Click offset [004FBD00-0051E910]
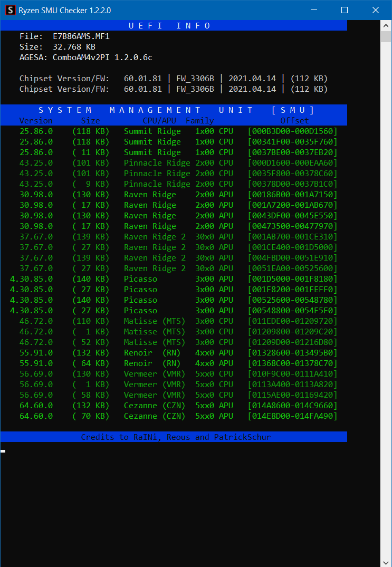 click(x=293, y=258)
